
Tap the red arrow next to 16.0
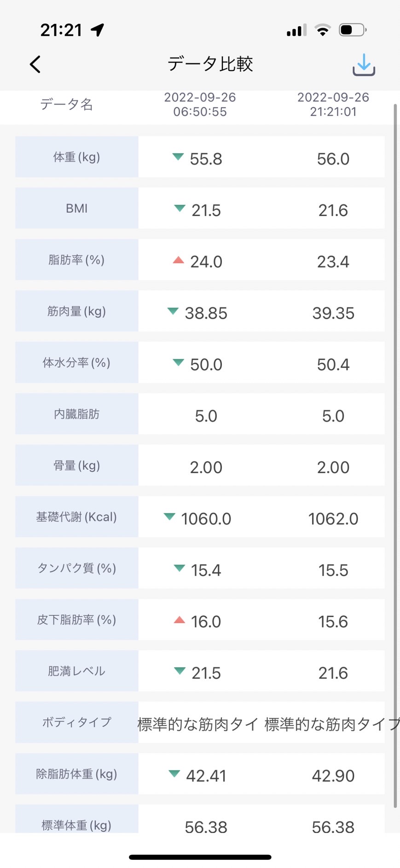[179, 620]
